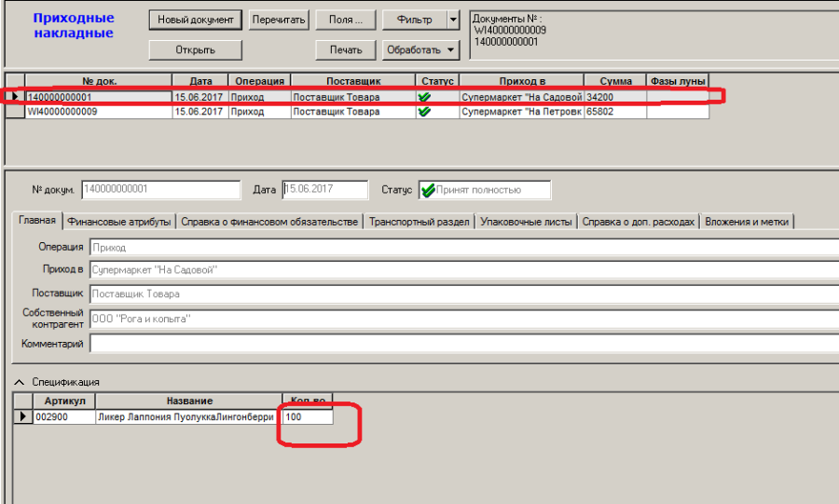Click article cell 002900
The width and height of the screenshot is (839, 504).
click(x=64, y=416)
